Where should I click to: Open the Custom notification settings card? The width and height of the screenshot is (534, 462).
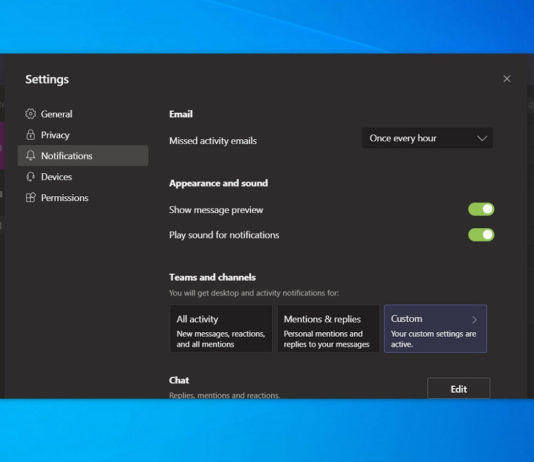pyautogui.click(x=435, y=329)
